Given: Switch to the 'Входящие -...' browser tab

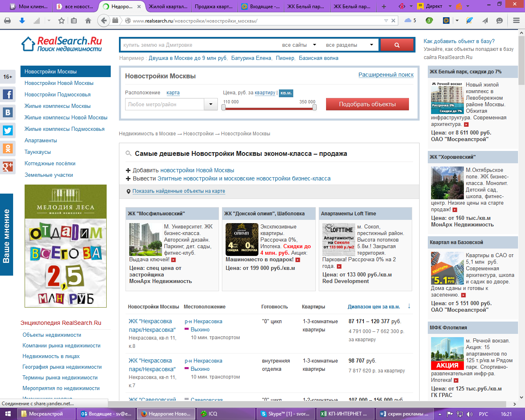Looking at the screenshot, I should click(x=260, y=6).
